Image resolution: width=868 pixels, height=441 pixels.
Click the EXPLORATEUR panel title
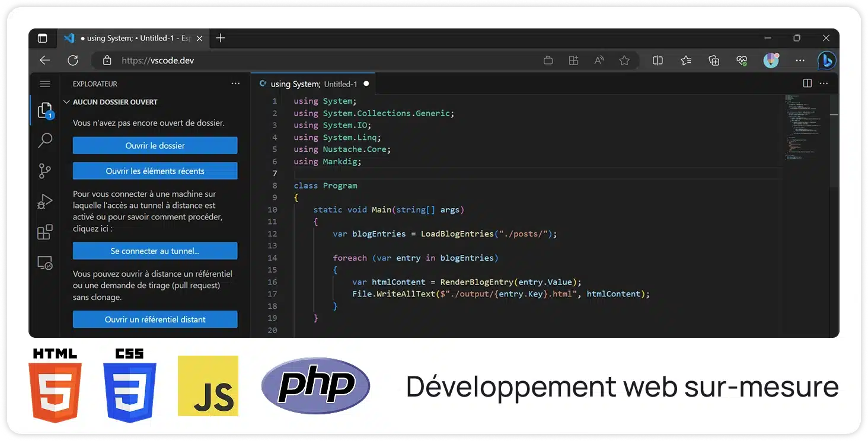tap(95, 84)
